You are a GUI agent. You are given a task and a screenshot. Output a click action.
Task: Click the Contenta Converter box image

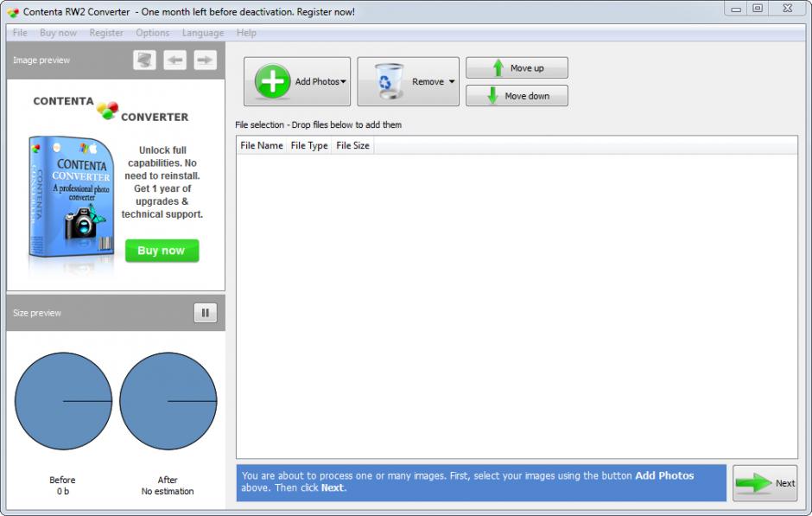(x=71, y=197)
